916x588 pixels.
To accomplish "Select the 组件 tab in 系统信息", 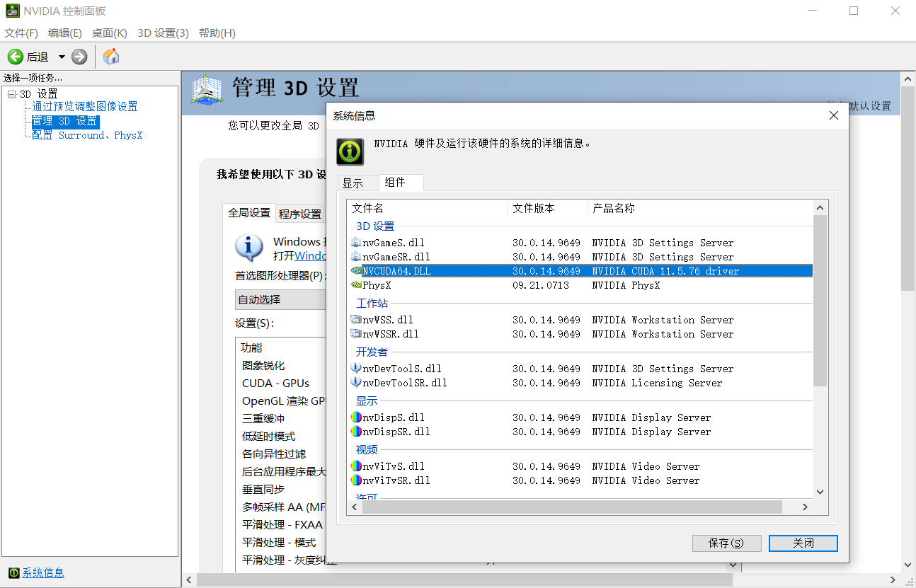I will pyautogui.click(x=401, y=183).
